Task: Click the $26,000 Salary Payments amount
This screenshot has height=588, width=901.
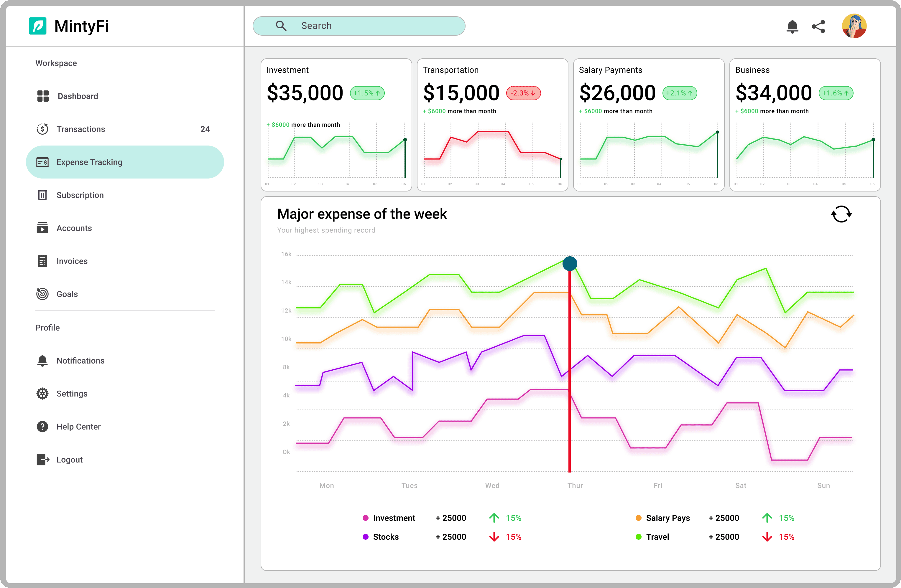Action: (617, 93)
